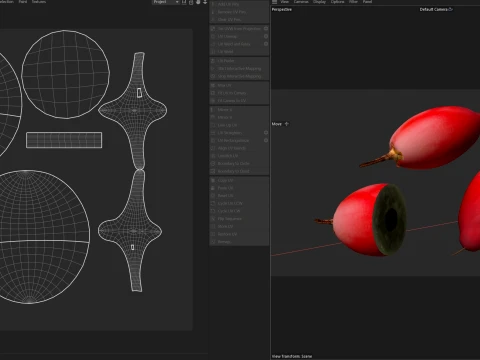Open options gear for UV Weld and Relax
The width and height of the screenshot is (480, 360).
click(266, 44)
